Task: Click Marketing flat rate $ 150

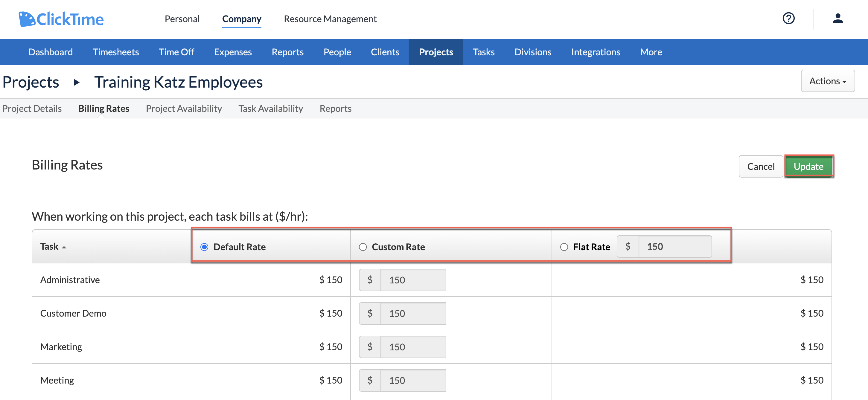Action: click(x=812, y=347)
